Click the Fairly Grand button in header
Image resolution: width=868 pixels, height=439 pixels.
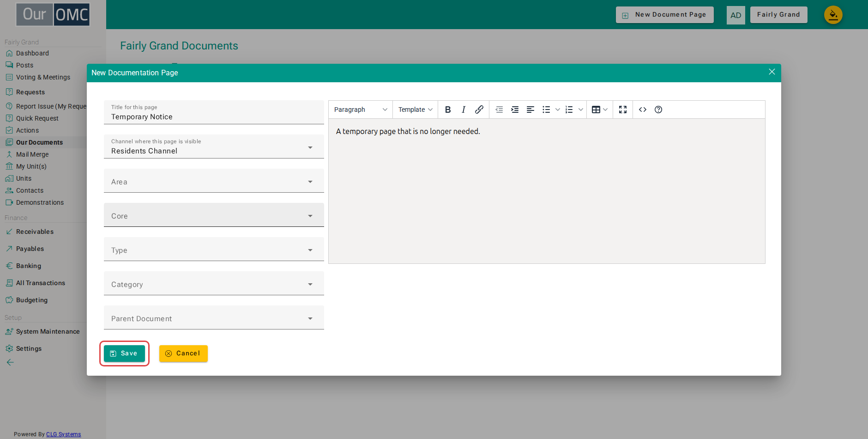point(778,15)
